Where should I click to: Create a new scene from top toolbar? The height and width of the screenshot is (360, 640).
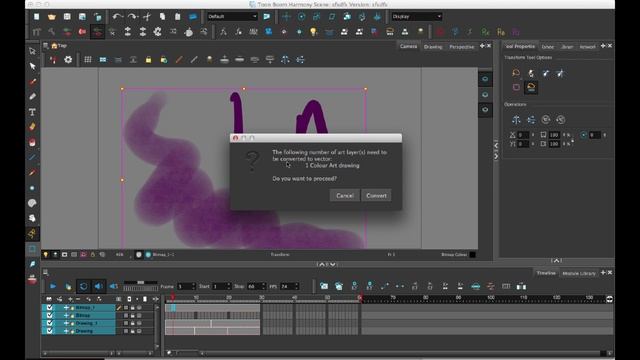coord(37,17)
